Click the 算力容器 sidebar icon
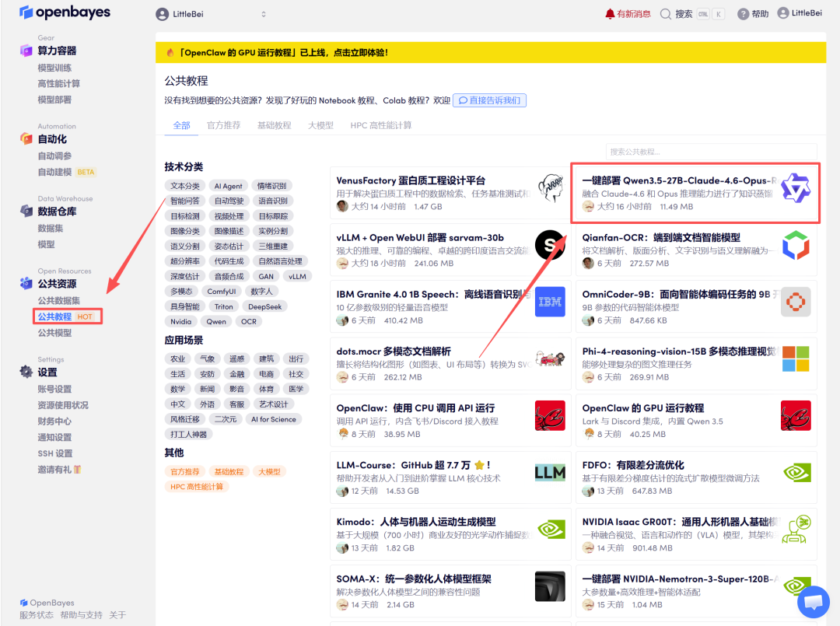The height and width of the screenshot is (626, 840). pyautogui.click(x=26, y=51)
